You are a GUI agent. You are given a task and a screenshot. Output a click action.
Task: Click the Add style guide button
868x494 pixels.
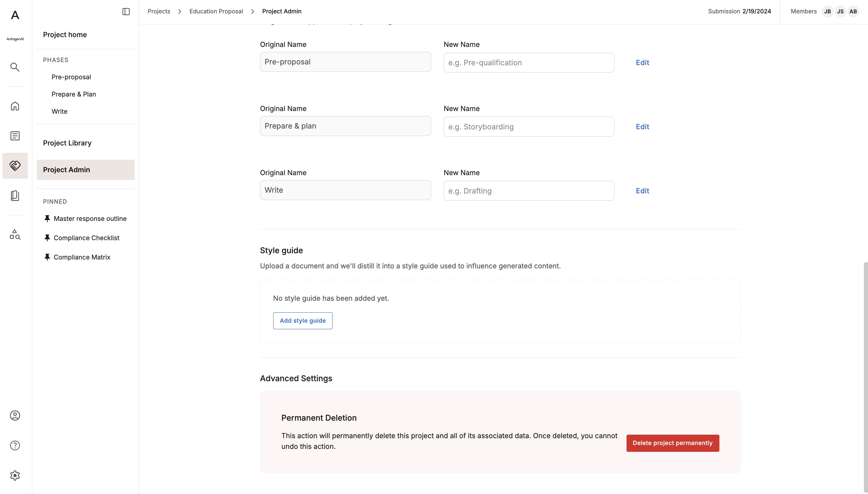coord(303,321)
